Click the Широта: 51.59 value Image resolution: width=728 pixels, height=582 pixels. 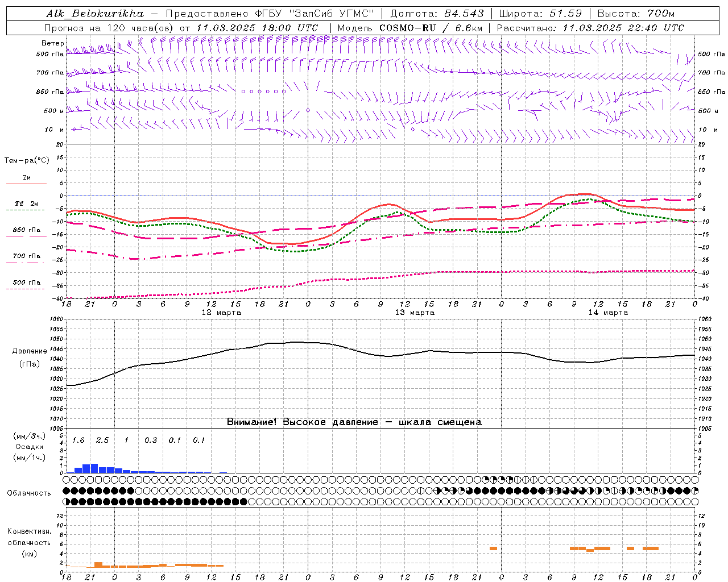(x=541, y=14)
